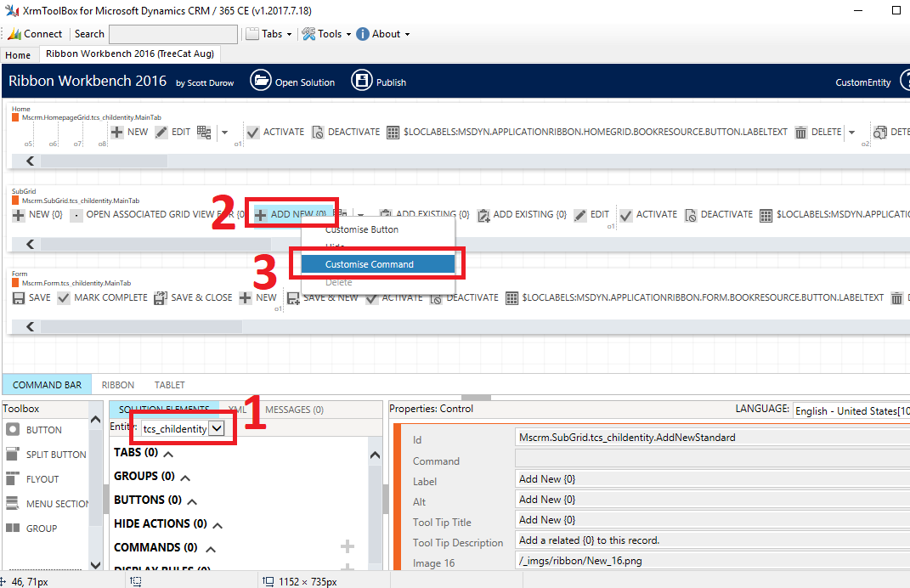Click DEACTIVATE in the Form ribbon
910x588 pixels.
click(x=464, y=297)
